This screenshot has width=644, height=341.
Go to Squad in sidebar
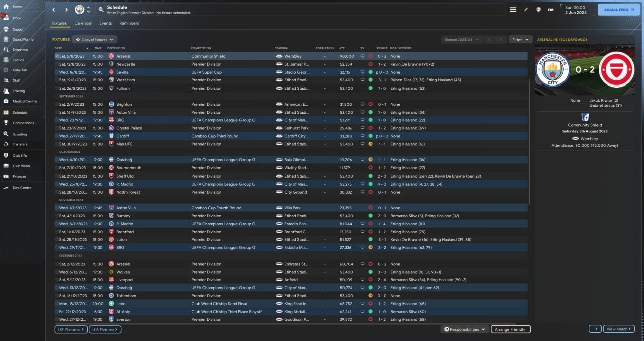click(17, 29)
